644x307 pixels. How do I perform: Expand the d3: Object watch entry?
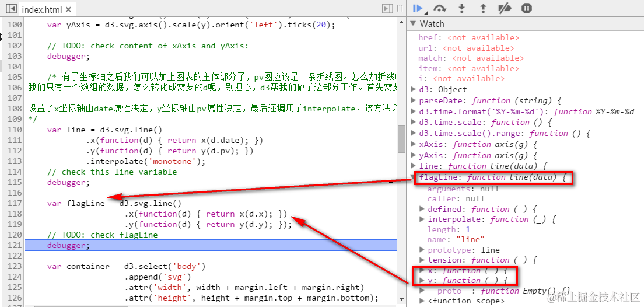[414, 89]
